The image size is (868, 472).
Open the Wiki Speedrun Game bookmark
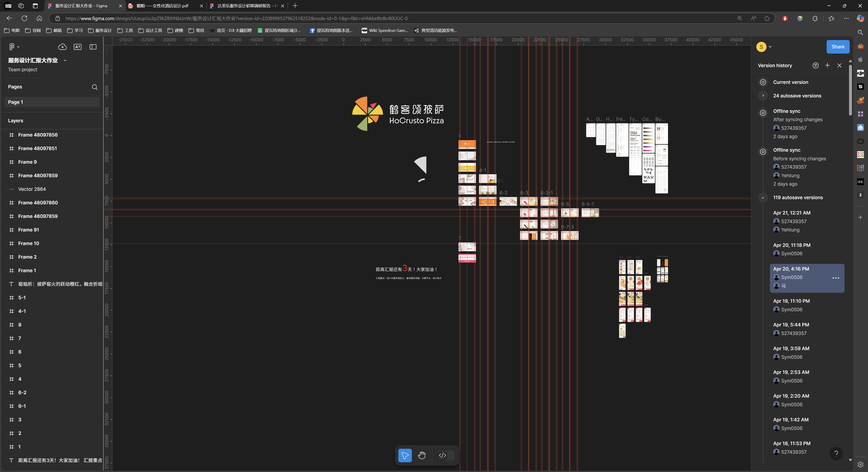384,30
